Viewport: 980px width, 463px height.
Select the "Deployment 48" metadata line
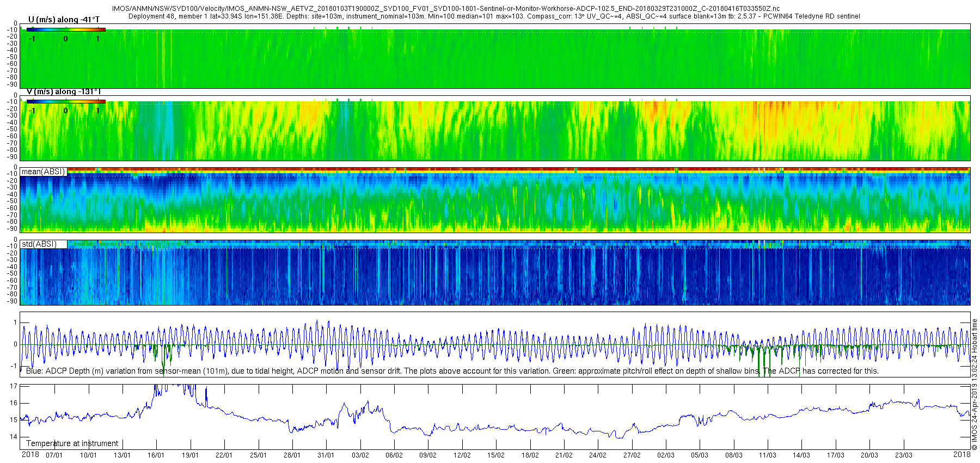coord(494,16)
